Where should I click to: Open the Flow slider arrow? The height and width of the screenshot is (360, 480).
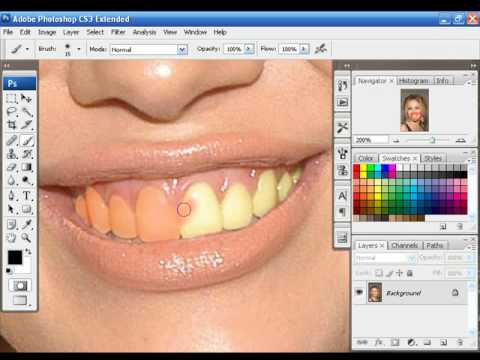click(x=304, y=49)
